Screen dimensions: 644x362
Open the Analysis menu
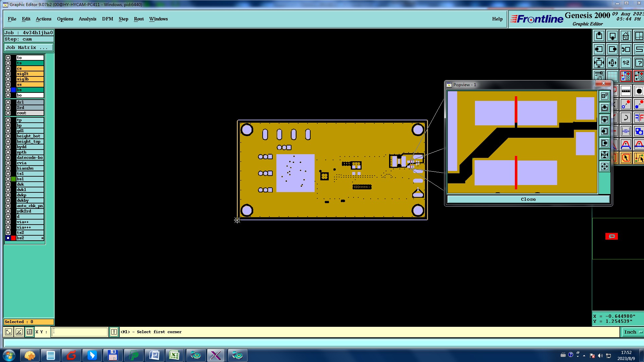tap(87, 19)
